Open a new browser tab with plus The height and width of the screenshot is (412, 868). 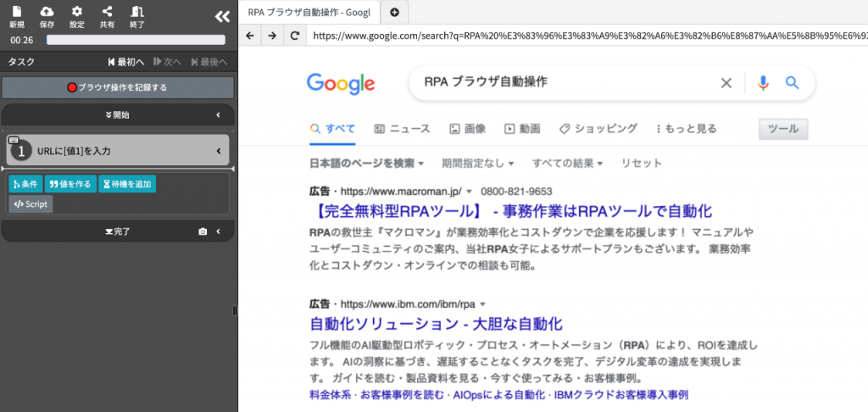pos(394,13)
